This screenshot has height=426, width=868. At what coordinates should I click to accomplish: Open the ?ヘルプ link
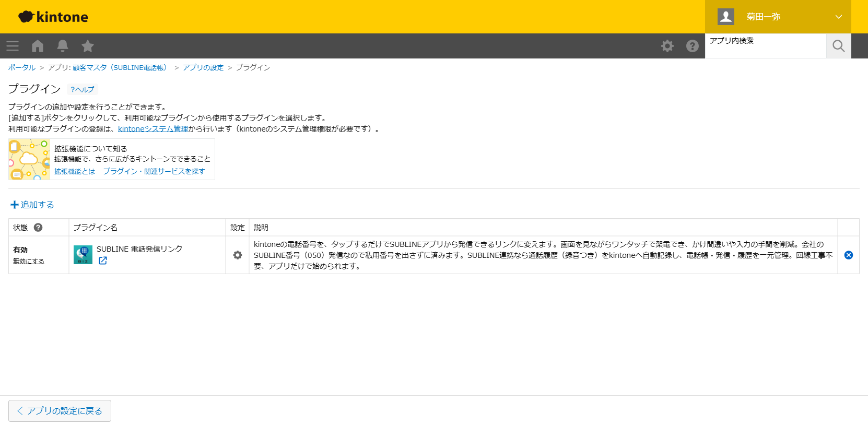click(x=83, y=89)
